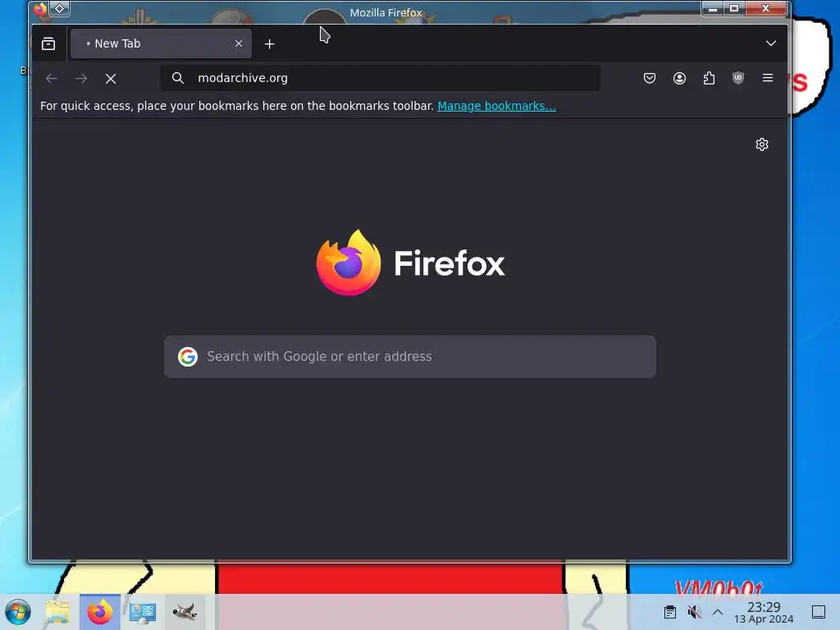Open Save to Pocket
Viewport: 840px width, 630px height.
[650, 78]
